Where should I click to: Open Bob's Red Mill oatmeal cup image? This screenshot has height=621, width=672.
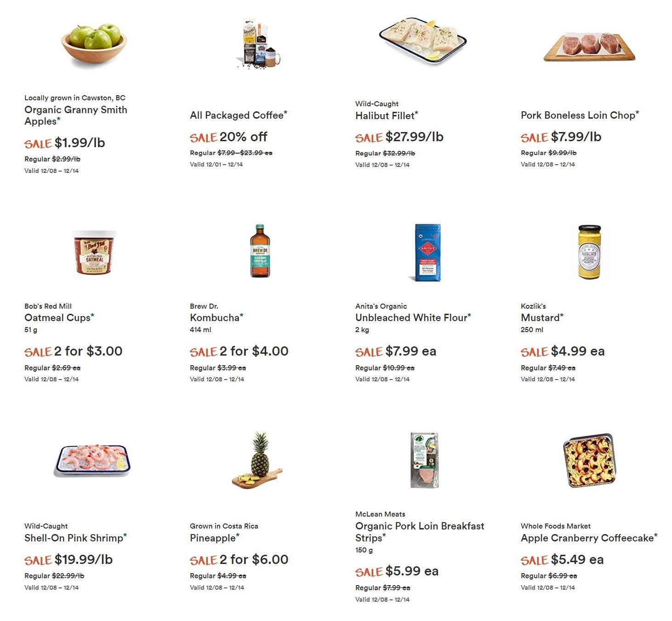pyautogui.click(x=94, y=252)
